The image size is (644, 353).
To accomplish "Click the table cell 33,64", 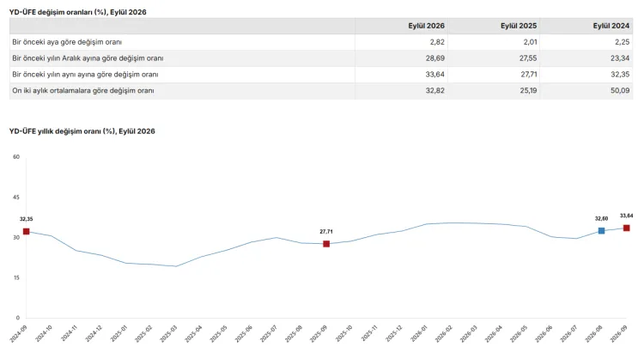I will pos(435,75).
